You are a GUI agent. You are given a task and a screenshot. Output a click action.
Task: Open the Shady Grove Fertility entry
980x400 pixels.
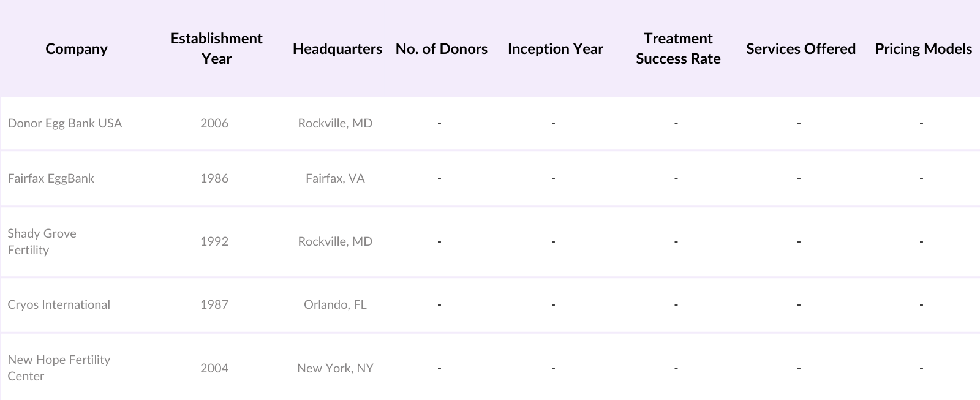42,241
